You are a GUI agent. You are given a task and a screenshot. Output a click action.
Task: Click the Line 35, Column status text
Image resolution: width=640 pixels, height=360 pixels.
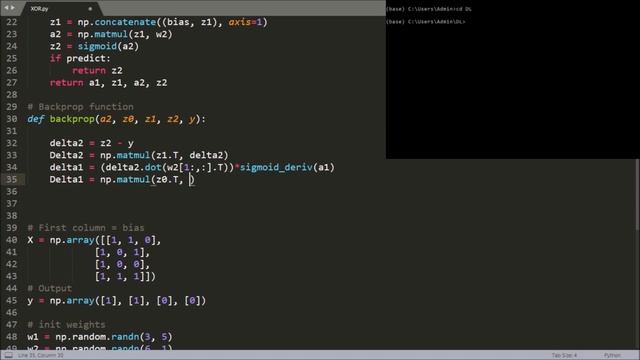[41, 356]
